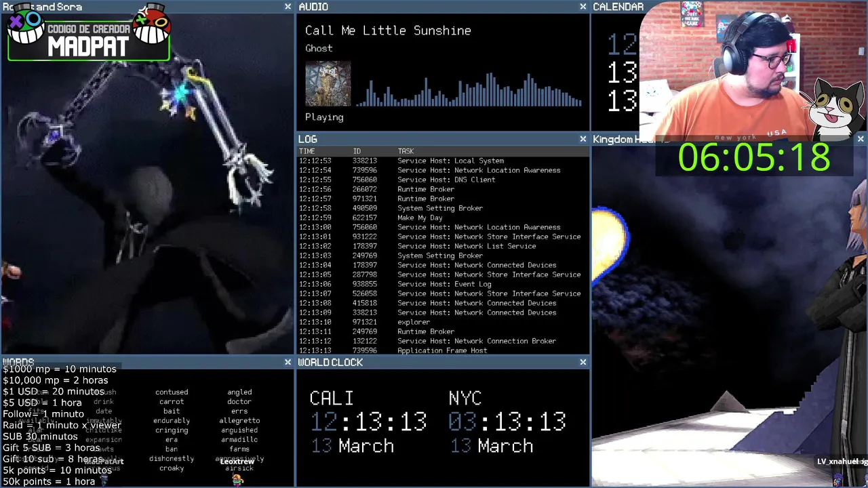Click the word angled

(x=239, y=392)
